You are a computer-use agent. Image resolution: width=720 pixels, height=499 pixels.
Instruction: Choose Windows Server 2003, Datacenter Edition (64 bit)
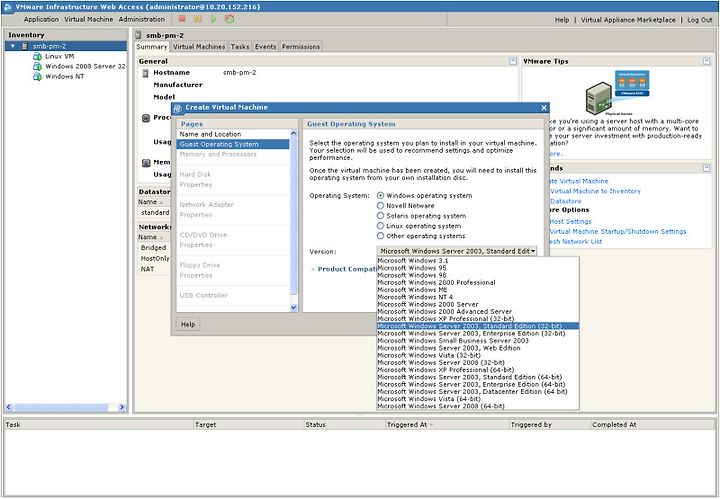[x=478, y=392]
